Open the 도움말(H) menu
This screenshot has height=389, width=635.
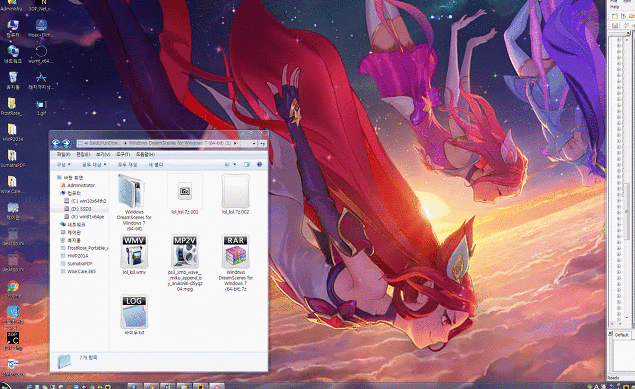click(x=145, y=155)
